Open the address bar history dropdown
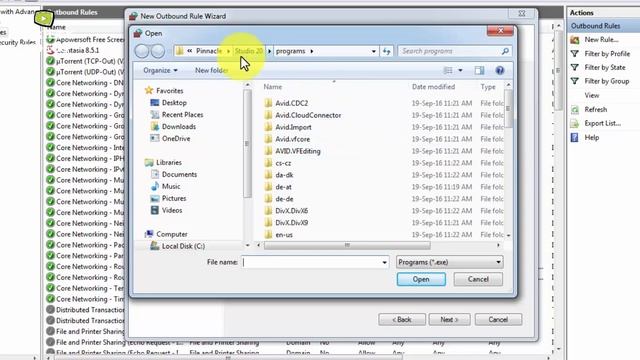Screen dimensions: 640x360 point(373,51)
